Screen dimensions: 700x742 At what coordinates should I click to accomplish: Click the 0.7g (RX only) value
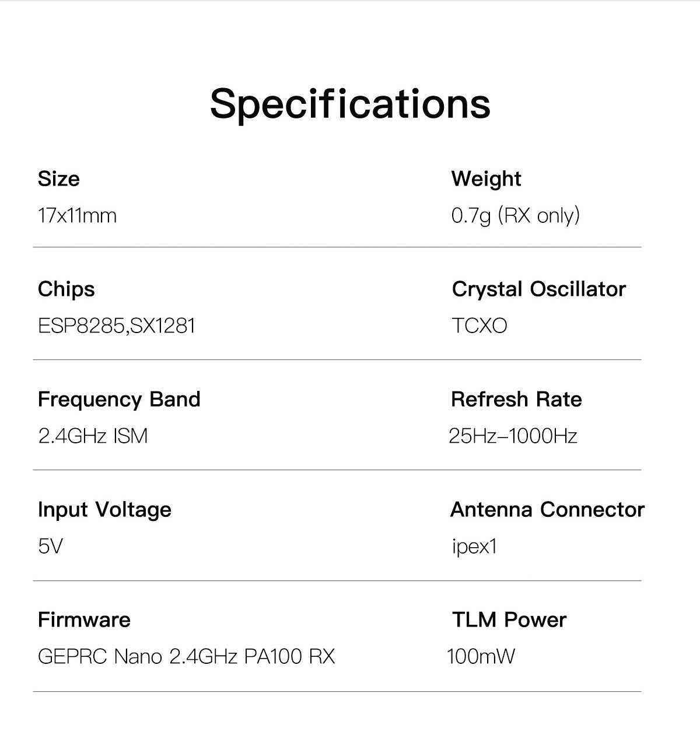[516, 216]
